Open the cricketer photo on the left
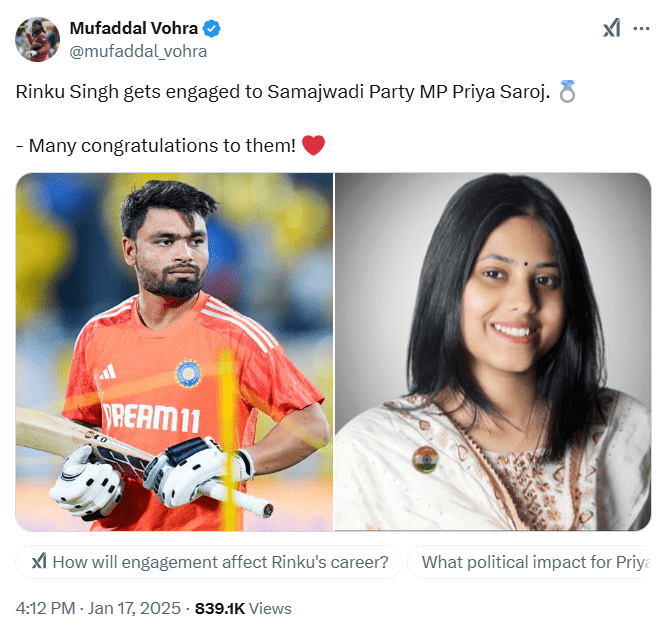This screenshot has width=670, height=627. click(x=174, y=351)
